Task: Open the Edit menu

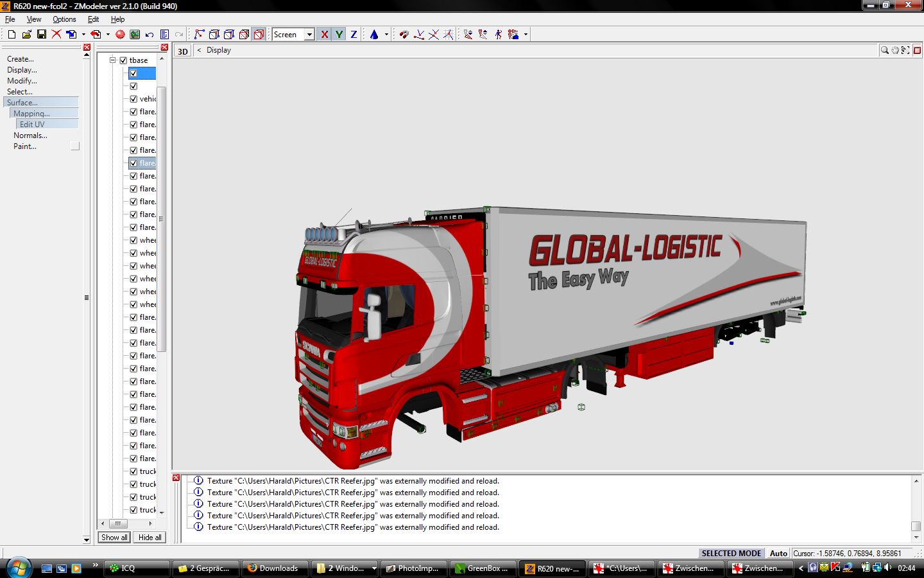Action: (x=93, y=19)
